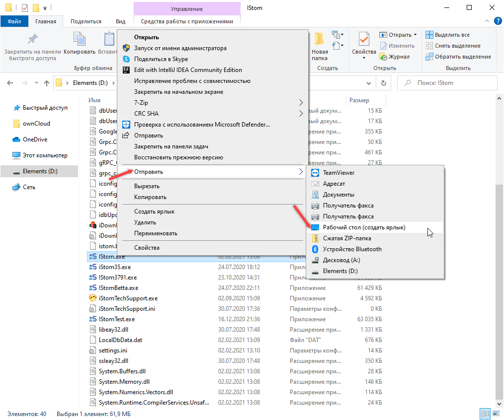504x420 pixels.
Task: Click Выделить все in ribbon
Action: (447, 35)
